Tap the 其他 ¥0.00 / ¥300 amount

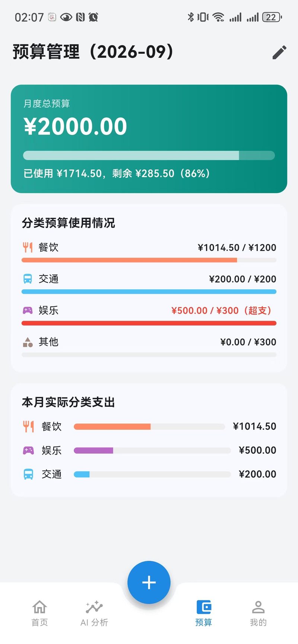248,342
